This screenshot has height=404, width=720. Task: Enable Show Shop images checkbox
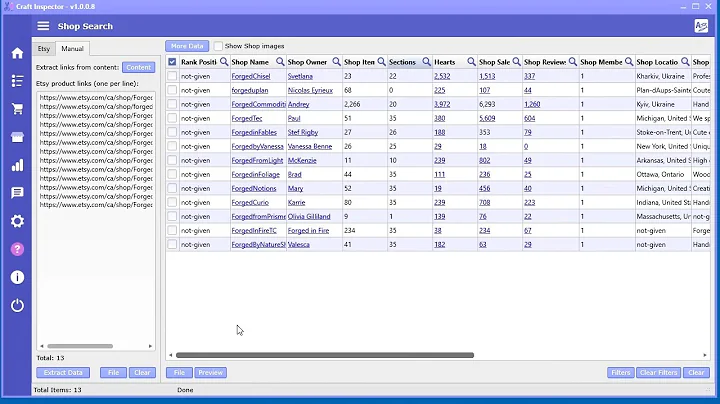218,46
